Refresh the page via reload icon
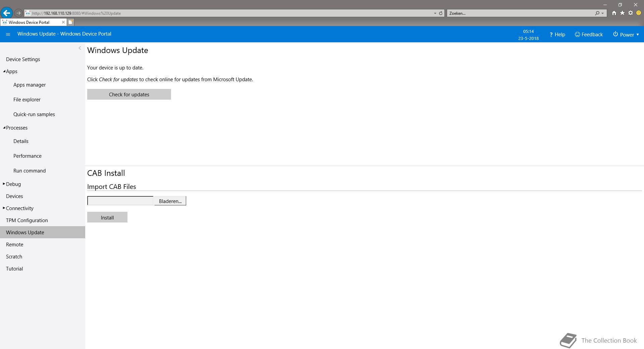This screenshot has width=644, height=349. tap(441, 13)
